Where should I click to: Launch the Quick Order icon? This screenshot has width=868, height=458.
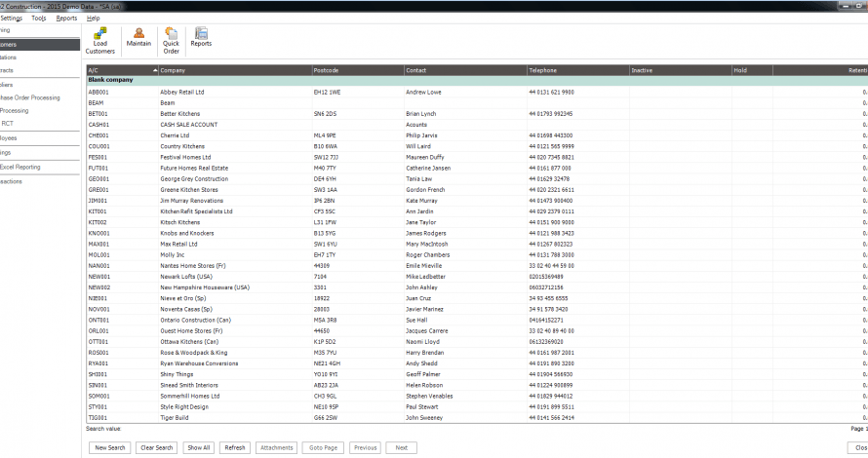(x=171, y=41)
